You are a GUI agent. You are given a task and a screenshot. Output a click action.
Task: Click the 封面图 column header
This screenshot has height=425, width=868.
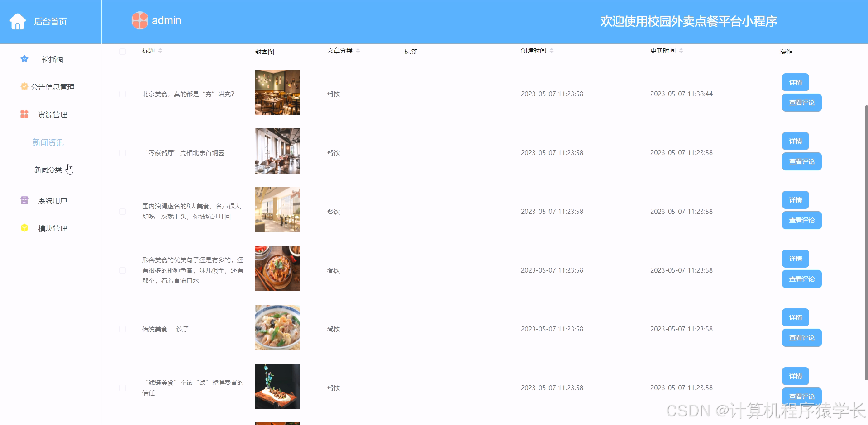pyautogui.click(x=265, y=52)
